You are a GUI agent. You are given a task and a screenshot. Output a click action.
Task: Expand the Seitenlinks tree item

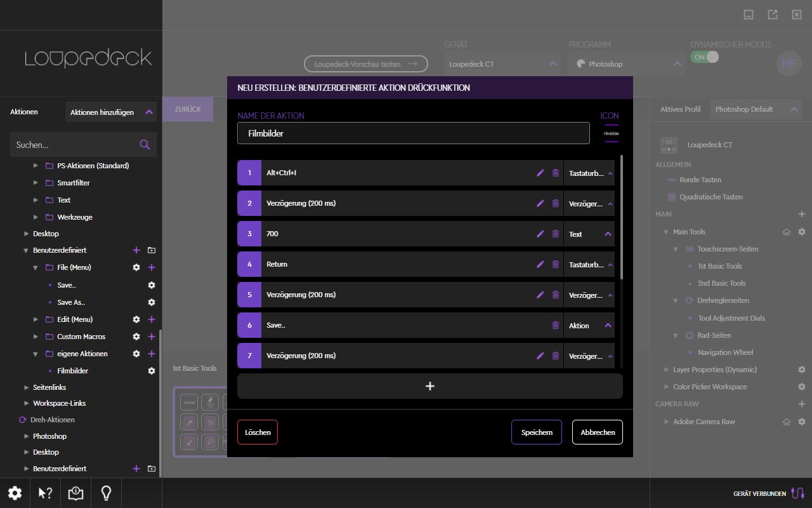(x=26, y=387)
